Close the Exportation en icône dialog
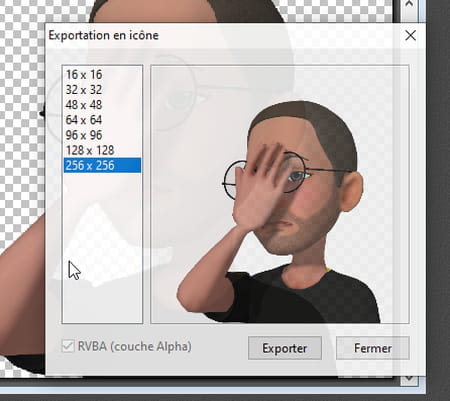Image resolution: width=450 pixels, height=401 pixels. 410,35
